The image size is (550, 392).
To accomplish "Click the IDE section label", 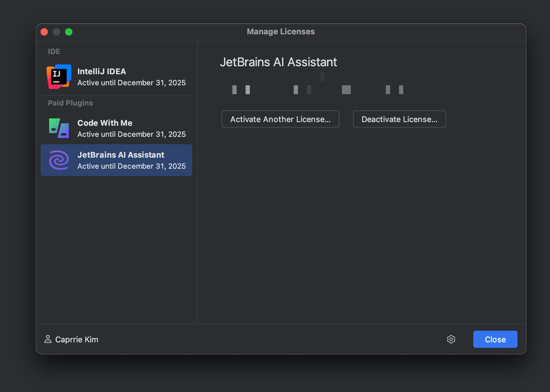I will [x=54, y=52].
